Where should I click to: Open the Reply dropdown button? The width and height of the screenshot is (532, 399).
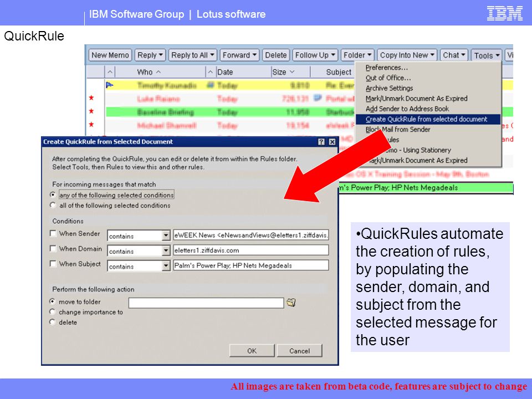coord(150,55)
